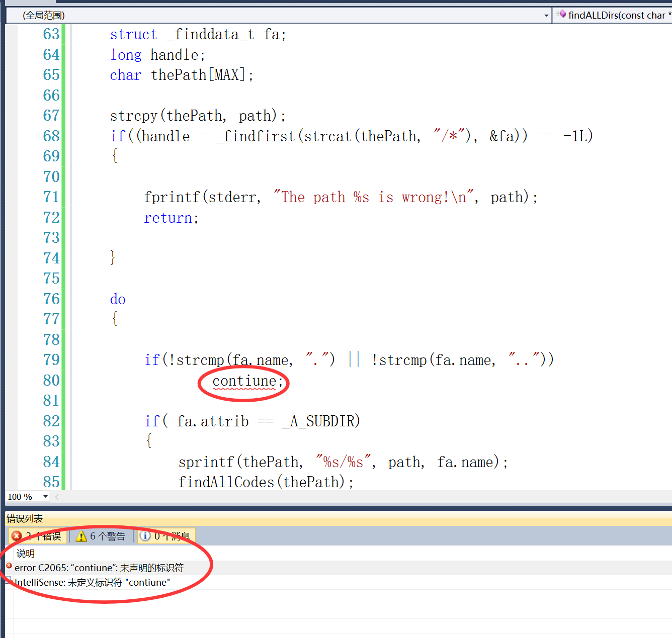This screenshot has width=672, height=638.
Task: Click line number 63 in the margin
Action: pos(51,34)
